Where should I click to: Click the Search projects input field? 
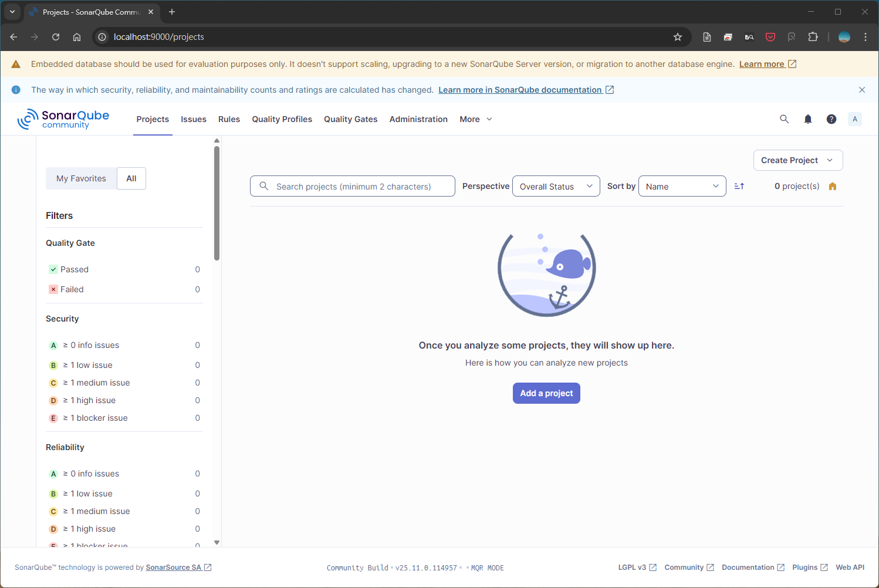[358, 186]
